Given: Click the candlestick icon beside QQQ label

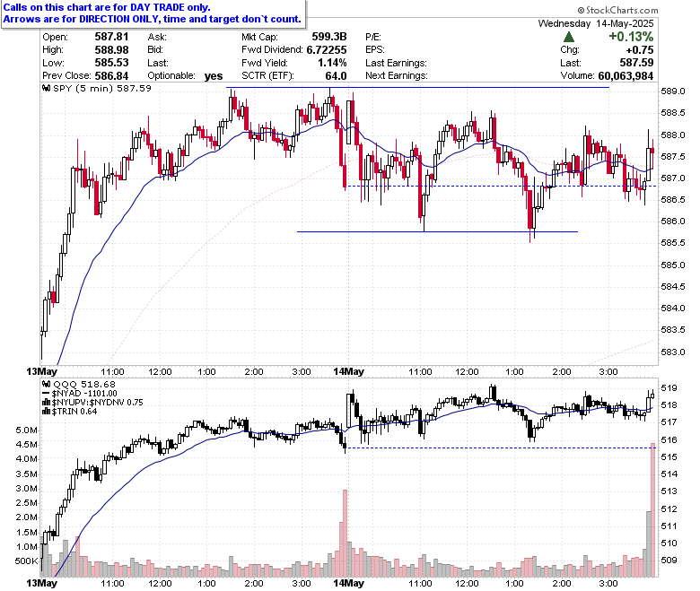Looking at the screenshot, I should tap(47, 384).
